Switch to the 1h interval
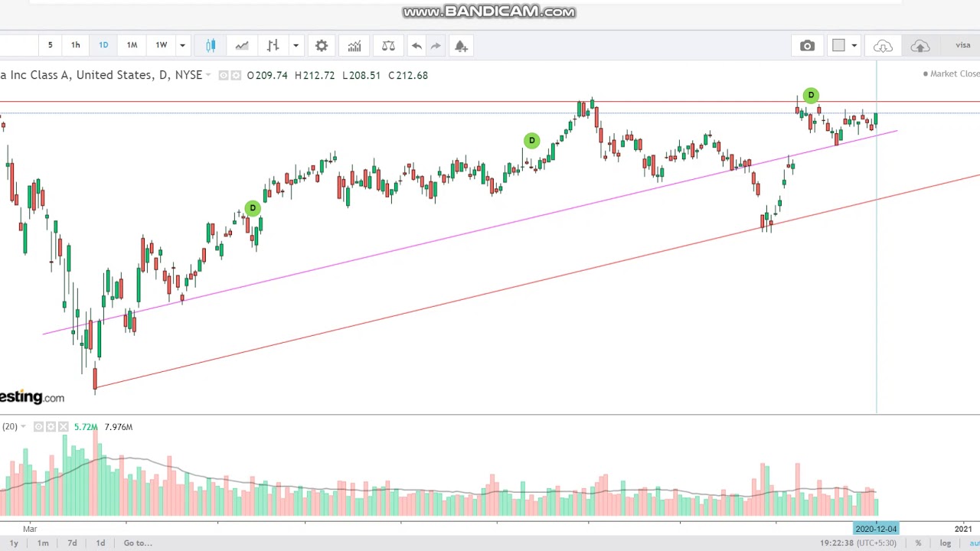 click(75, 46)
